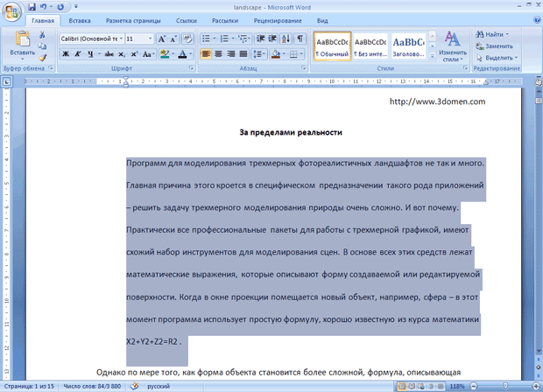Zoom in with the plus button
The image size is (543, 392).
click(x=536, y=386)
